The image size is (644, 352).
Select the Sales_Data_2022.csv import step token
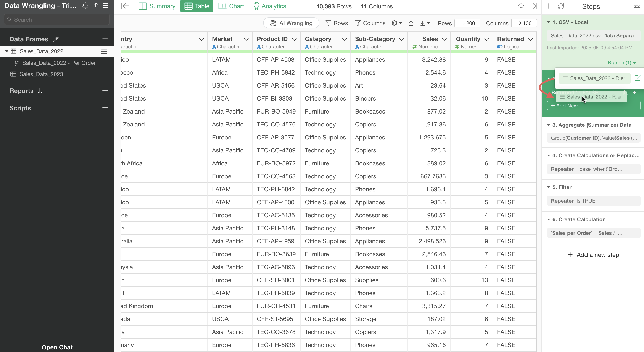click(x=594, y=35)
